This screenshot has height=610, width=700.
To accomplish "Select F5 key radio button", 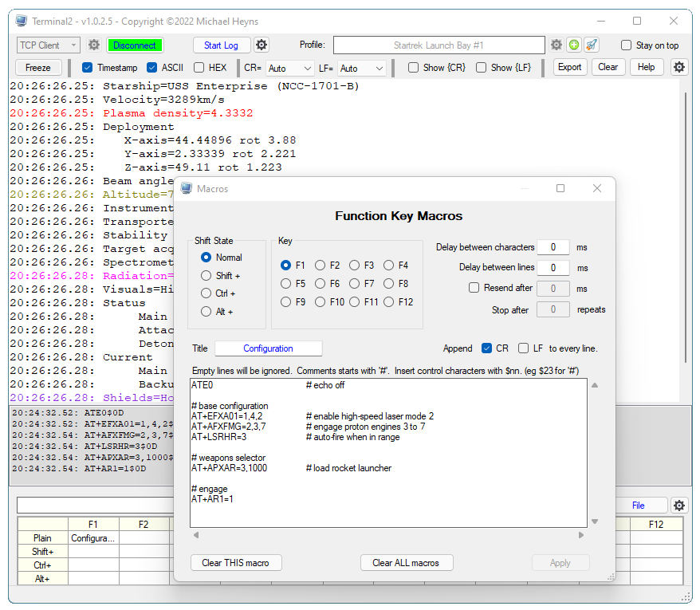I will pyautogui.click(x=285, y=284).
